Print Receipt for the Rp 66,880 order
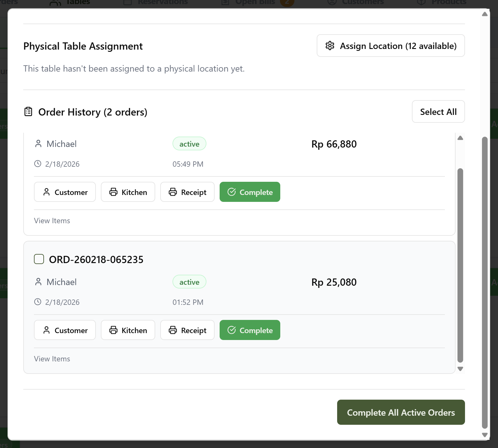498x448 pixels. [187, 192]
